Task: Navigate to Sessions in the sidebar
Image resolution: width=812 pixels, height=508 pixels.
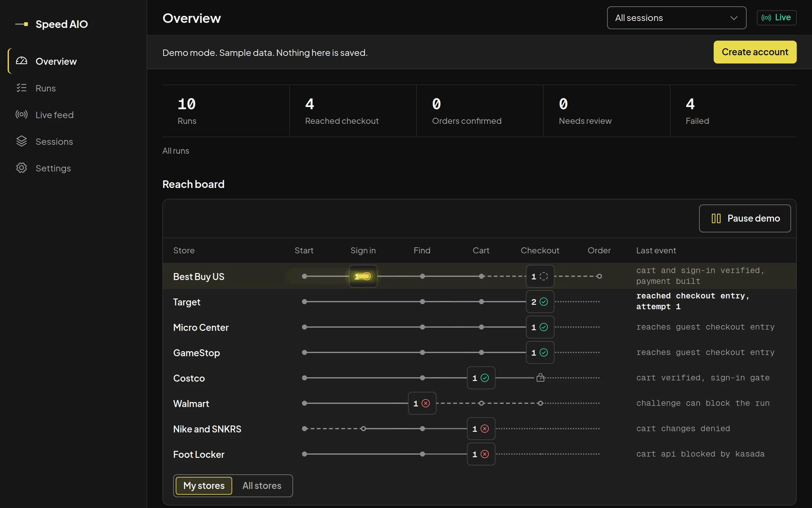Action: click(74, 142)
